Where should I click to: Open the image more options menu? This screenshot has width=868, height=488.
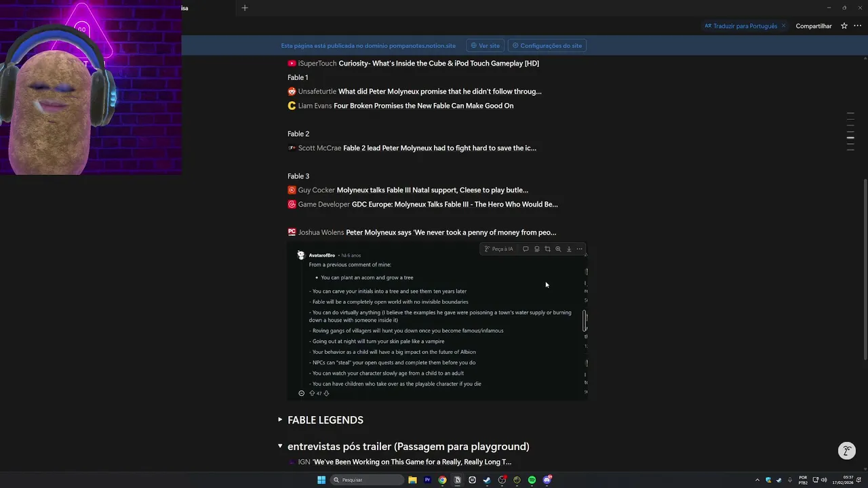(x=579, y=249)
